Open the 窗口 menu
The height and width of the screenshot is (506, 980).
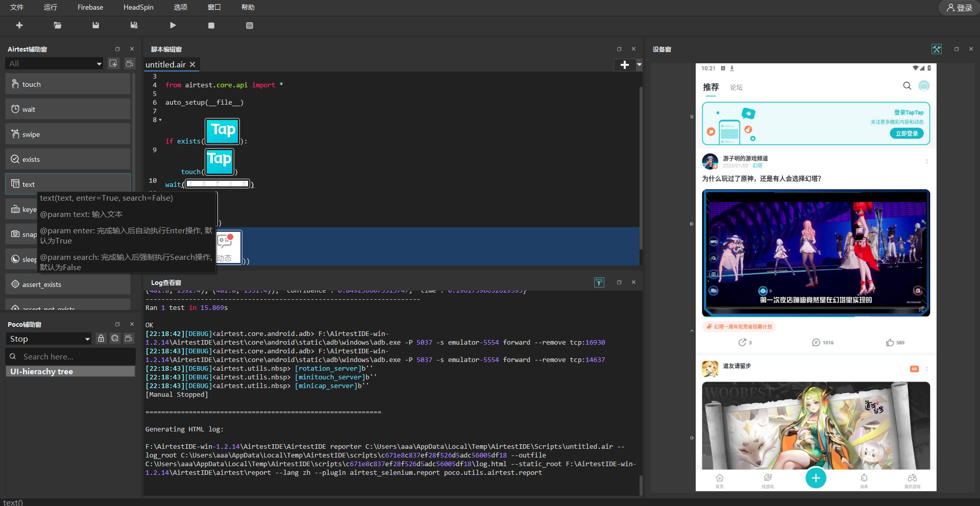214,7
